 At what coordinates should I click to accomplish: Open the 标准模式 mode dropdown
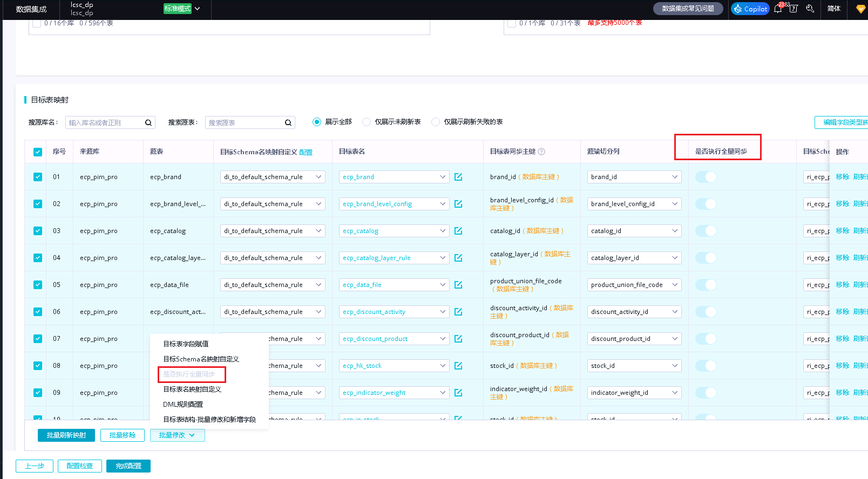[x=182, y=9]
